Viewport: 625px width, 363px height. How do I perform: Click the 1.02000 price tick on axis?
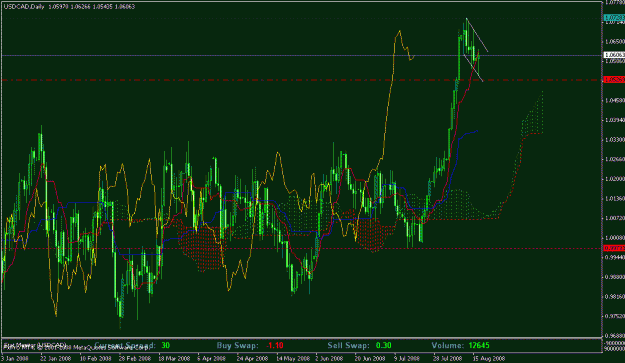click(614, 179)
